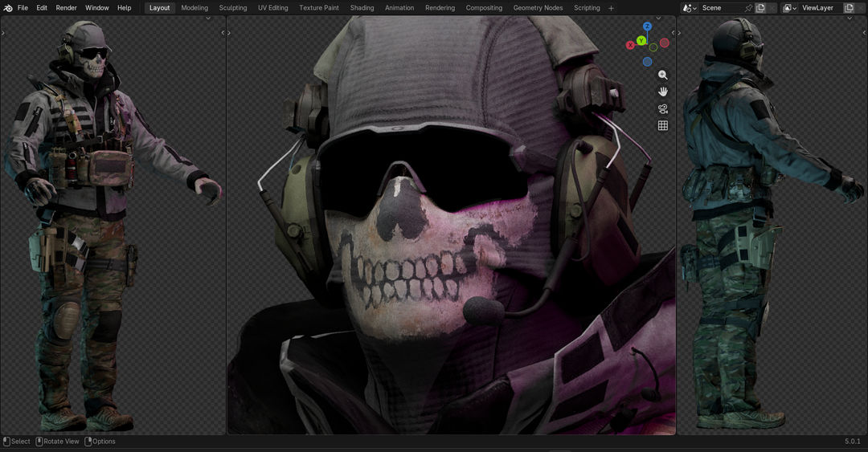Image resolution: width=868 pixels, height=452 pixels.
Task: Click the negative Z blue gizmo circle
Action: (647, 62)
